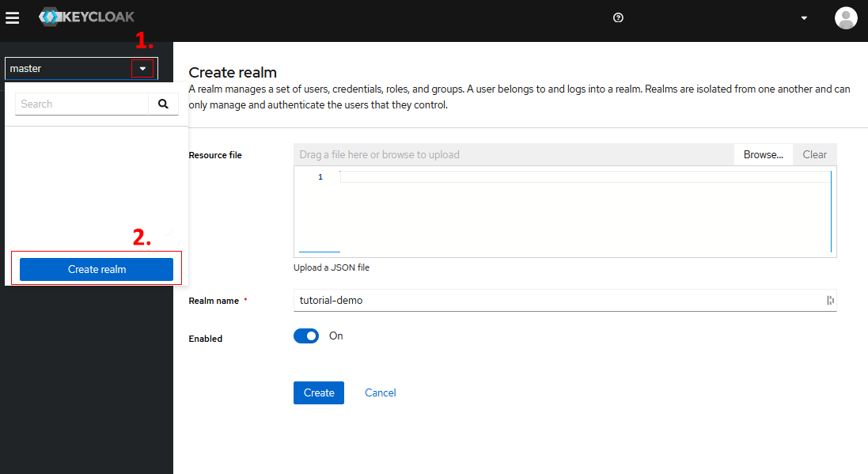
Task: Click the Clear button for resource file
Action: point(814,154)
